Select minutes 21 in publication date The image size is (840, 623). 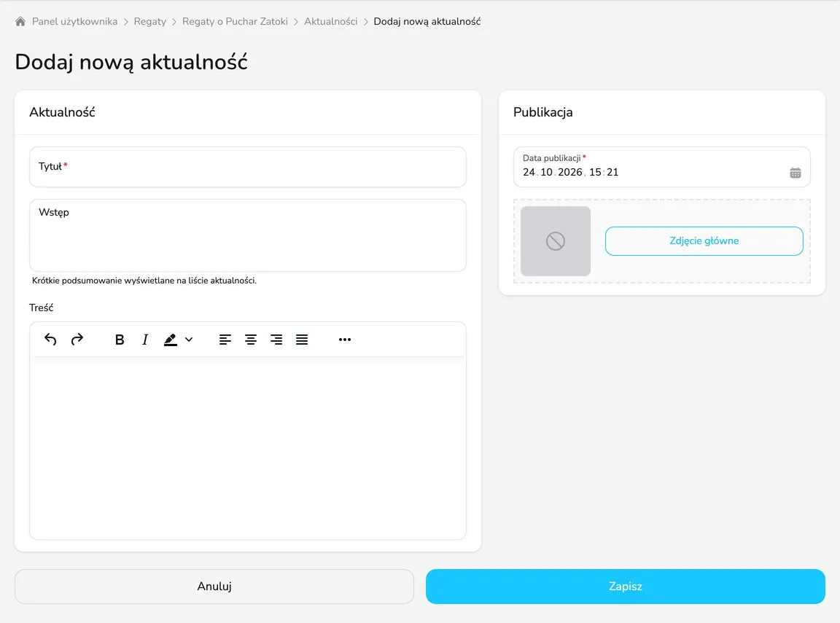612,173
